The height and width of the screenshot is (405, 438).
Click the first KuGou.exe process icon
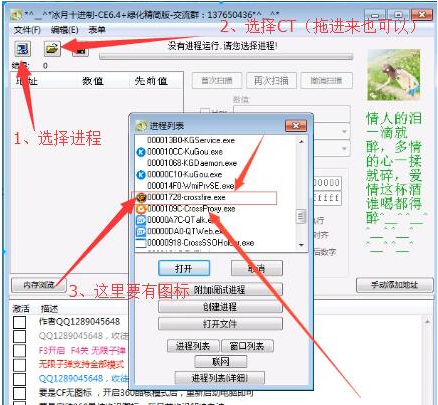click(141, 152)
